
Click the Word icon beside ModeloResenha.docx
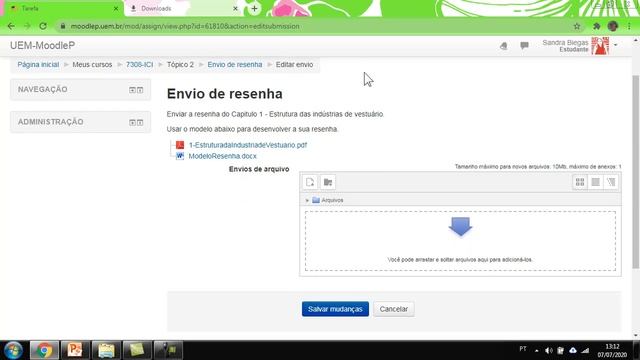coord(180,156)
